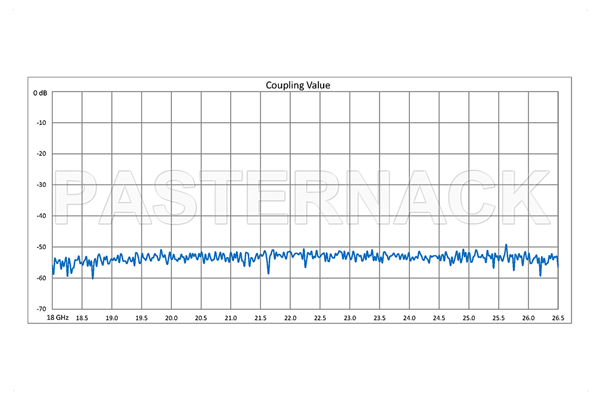Click the 22.0 frequency axis label
The image size is (600, 400).
290,317
